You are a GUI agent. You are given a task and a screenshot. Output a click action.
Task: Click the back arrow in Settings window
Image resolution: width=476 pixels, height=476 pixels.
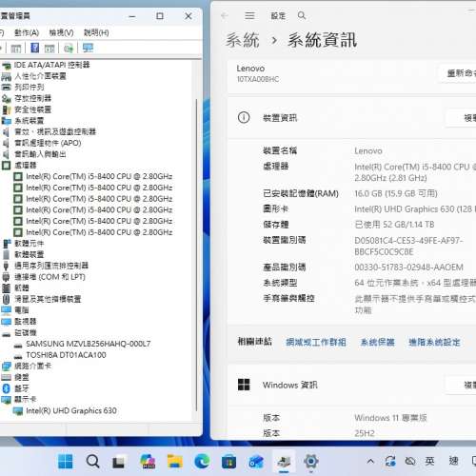pos(225,15)
